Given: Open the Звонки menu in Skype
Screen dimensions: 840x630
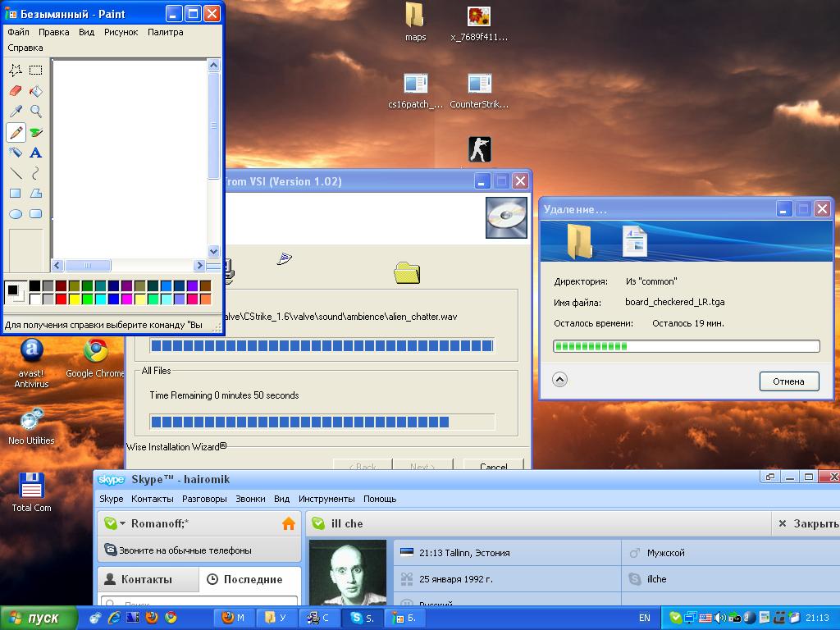Looking at the screenshot, I should [x=250, y=499].
